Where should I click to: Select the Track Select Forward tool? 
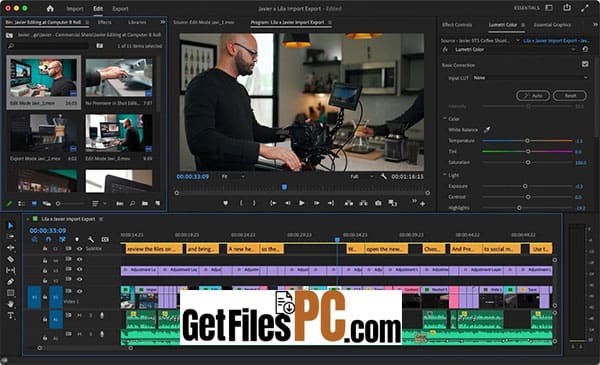(10, 236)
